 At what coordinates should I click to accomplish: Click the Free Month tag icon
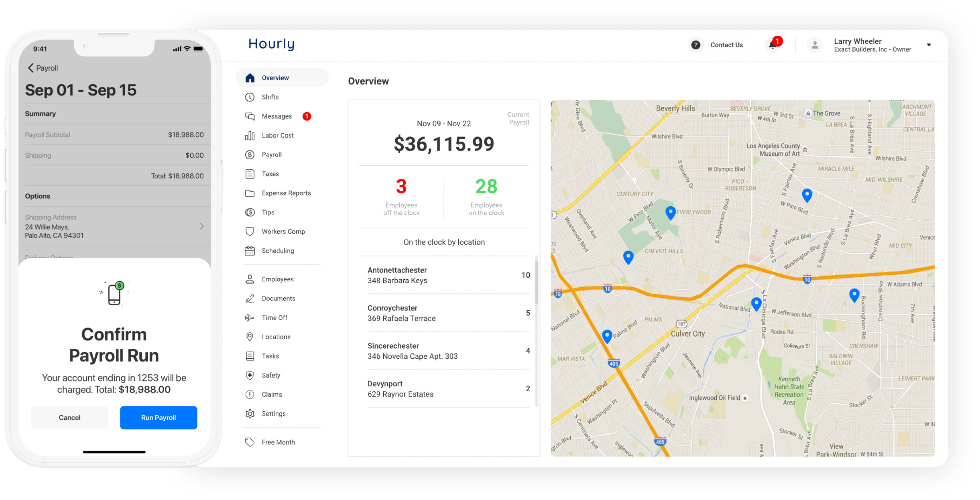[250, 442]
